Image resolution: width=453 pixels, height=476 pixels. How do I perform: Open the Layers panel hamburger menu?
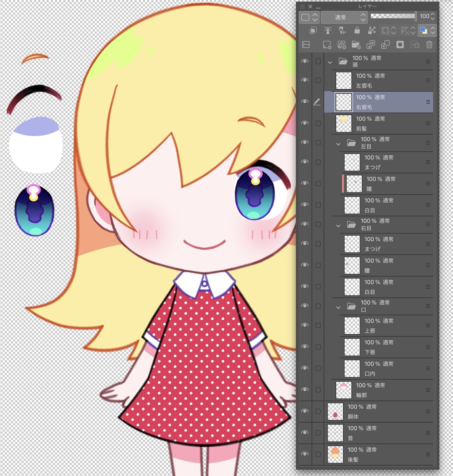[x=303, y=7]
